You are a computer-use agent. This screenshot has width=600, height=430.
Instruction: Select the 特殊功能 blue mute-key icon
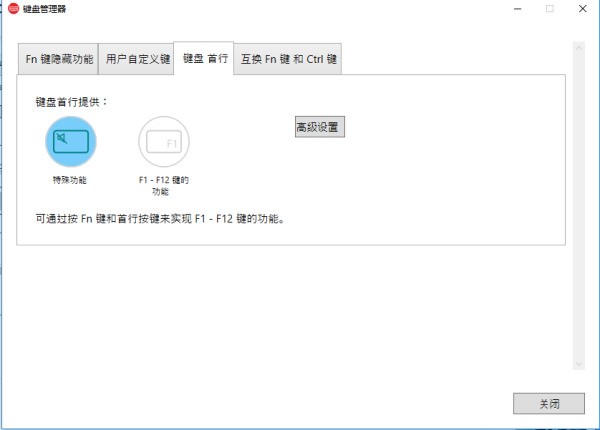point(71,142)
